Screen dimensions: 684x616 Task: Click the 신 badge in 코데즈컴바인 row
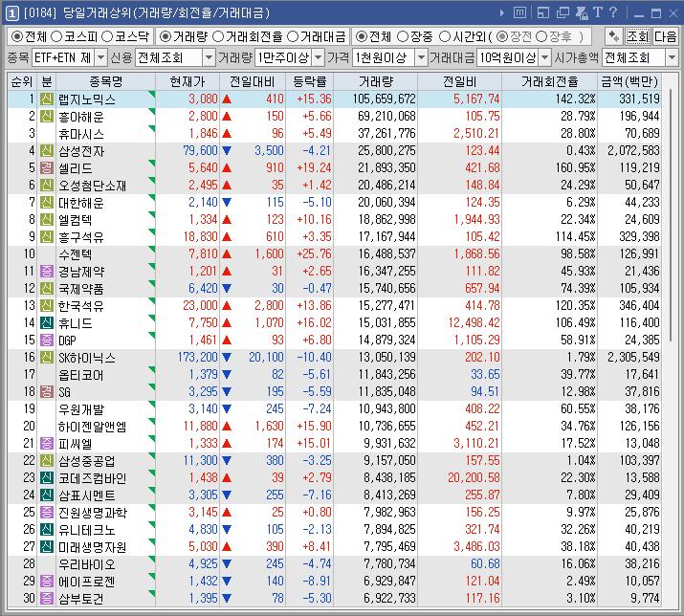(x=47, y=478)
